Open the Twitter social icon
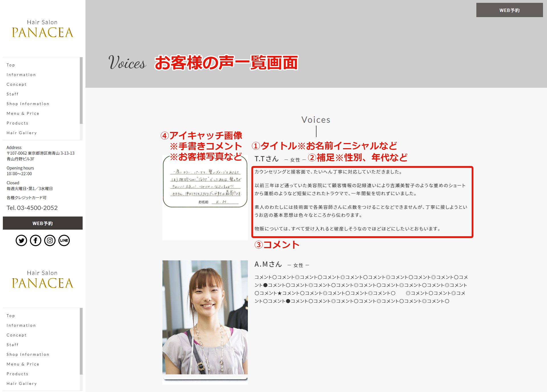547x392 pixels. click(21, 240)
